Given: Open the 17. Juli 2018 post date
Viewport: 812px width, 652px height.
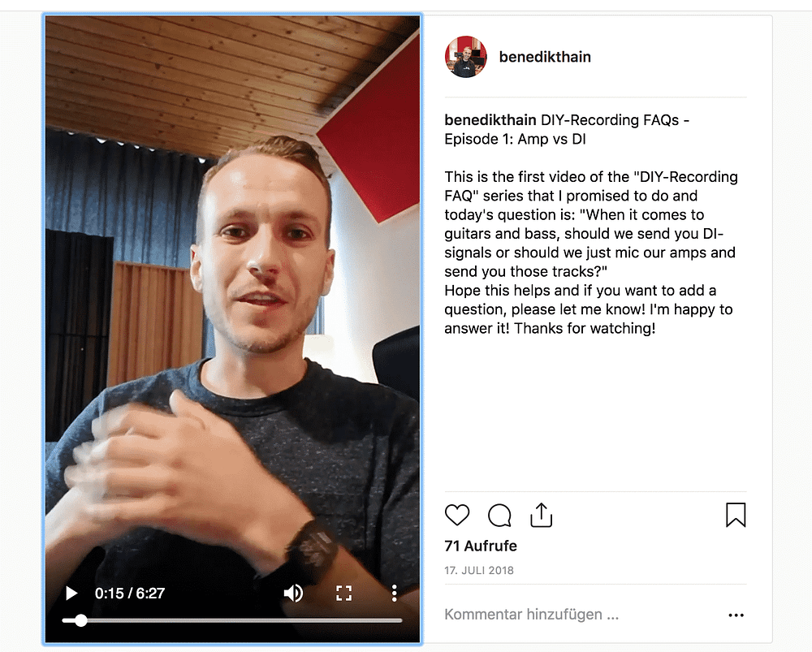Looking at the screenshot, I should (x=479, y=570).
